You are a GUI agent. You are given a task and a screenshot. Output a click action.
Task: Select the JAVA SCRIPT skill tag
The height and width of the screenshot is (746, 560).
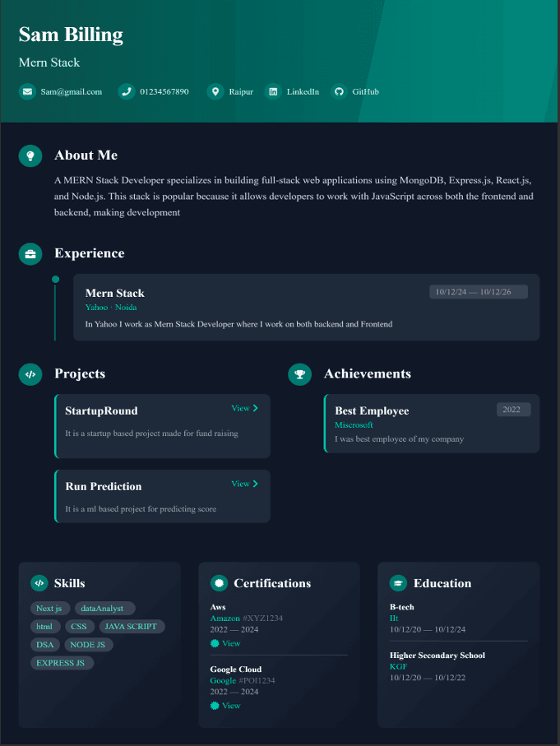(x=132, y=627)
